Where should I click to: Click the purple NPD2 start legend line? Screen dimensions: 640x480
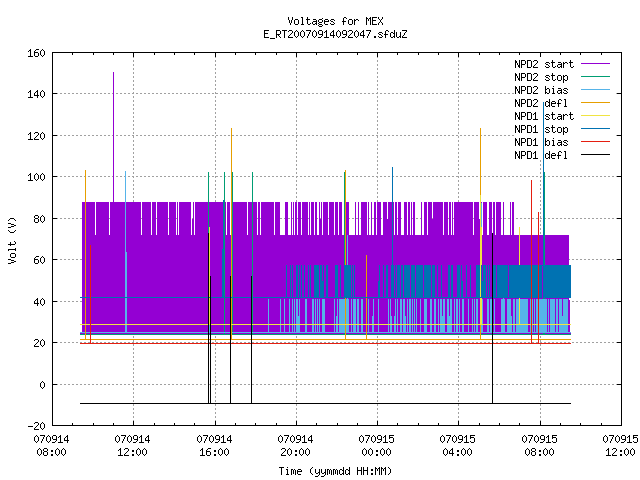coord(595,64)
